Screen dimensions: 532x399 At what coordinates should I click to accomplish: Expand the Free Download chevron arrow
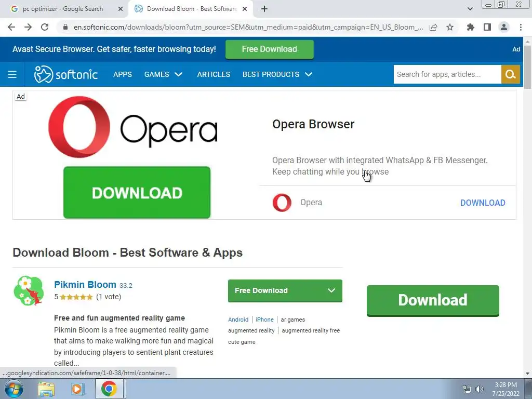point(331,290)
